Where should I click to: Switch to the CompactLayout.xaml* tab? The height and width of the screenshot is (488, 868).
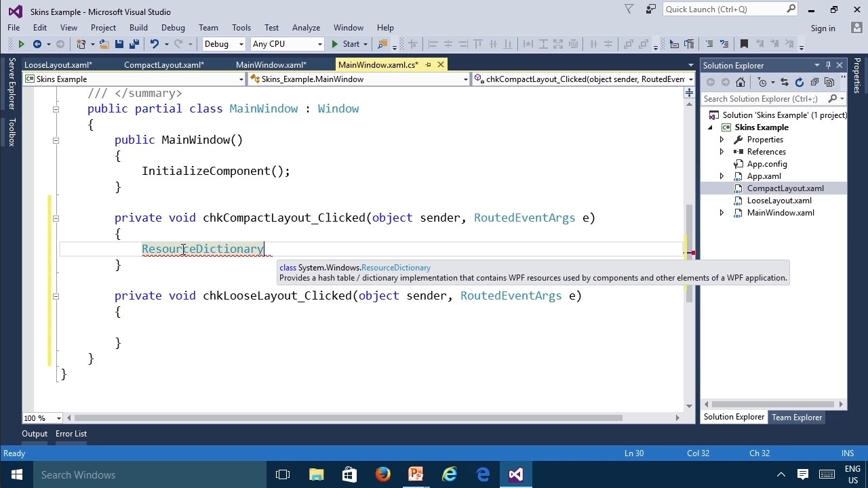coord(164,65)
